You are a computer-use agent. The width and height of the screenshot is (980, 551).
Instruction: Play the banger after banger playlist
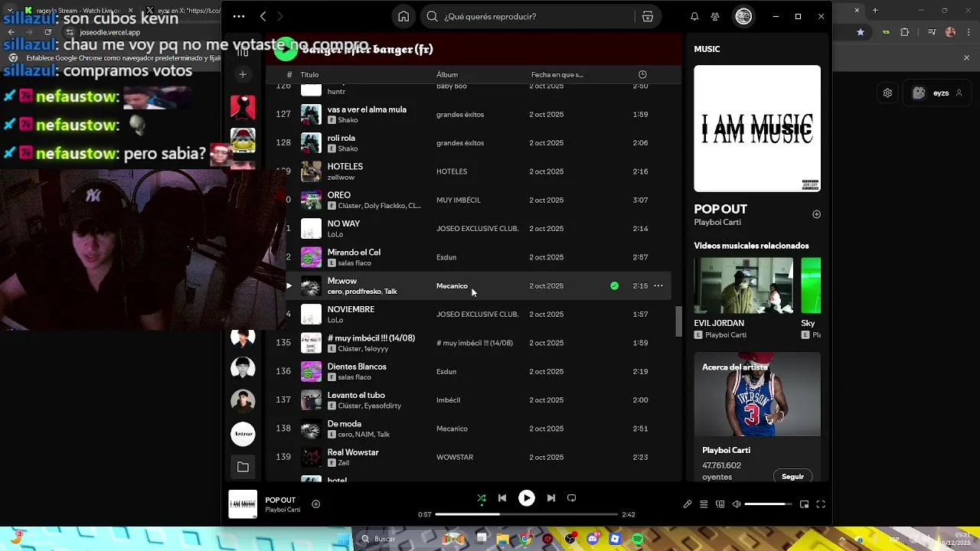(x=286, y=49)
